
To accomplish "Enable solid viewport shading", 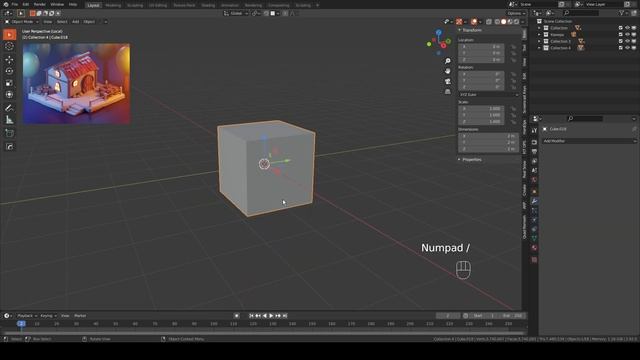I will click(x=504, y=22).
